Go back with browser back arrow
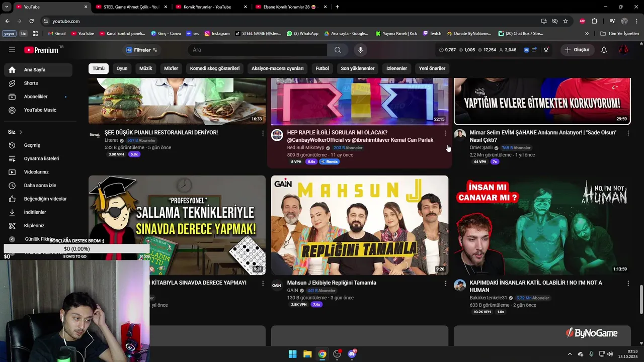The image size is (644, 362). pos(7,21)
